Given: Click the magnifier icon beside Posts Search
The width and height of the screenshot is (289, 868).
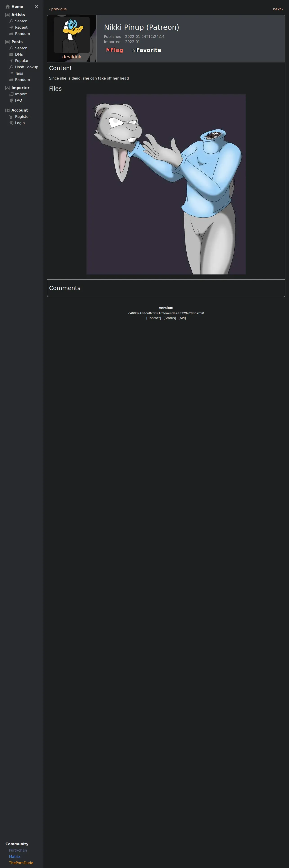Looking at the screenshot, I should click(11, 48).
